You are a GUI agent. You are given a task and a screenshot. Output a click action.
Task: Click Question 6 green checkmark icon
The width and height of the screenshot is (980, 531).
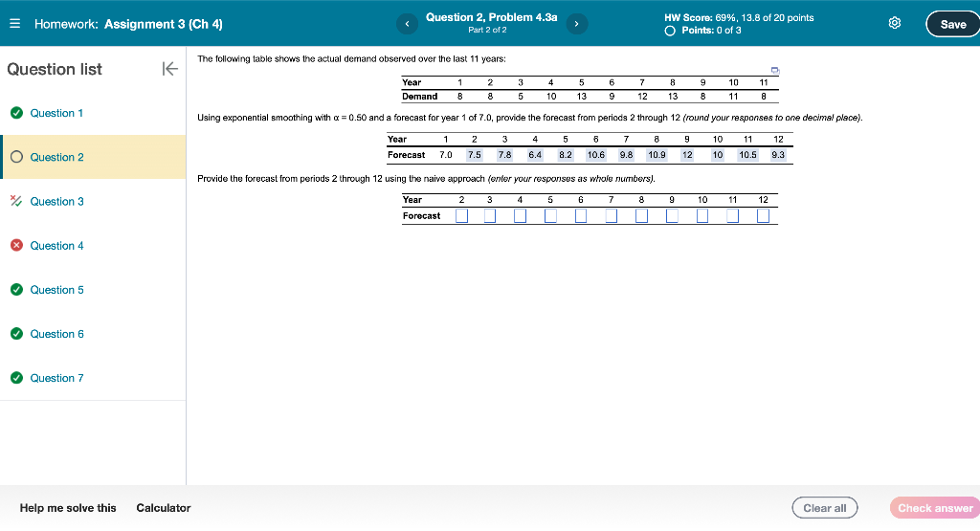click(x=17, y=334)
